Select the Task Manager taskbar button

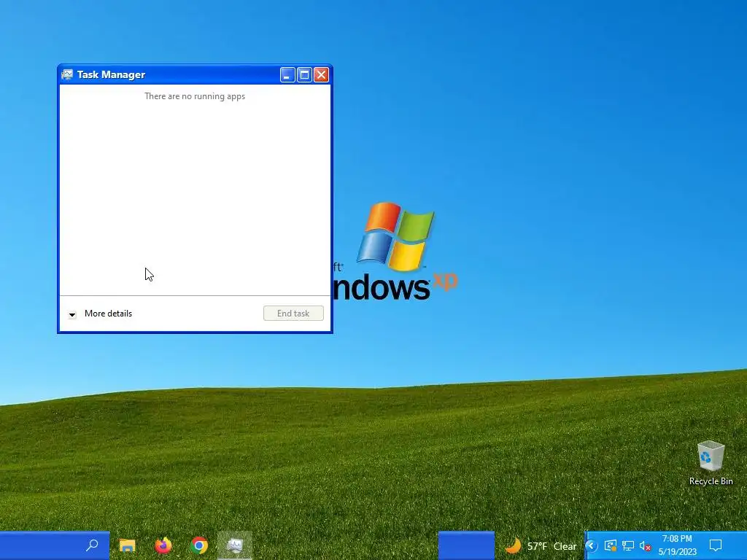pos(235,545)
